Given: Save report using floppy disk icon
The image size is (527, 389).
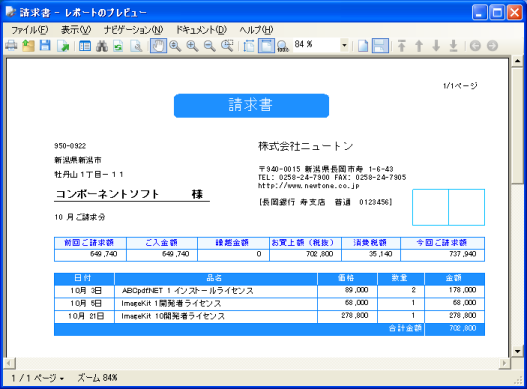Looking at the screenshot, I should [x=45, y=46].
